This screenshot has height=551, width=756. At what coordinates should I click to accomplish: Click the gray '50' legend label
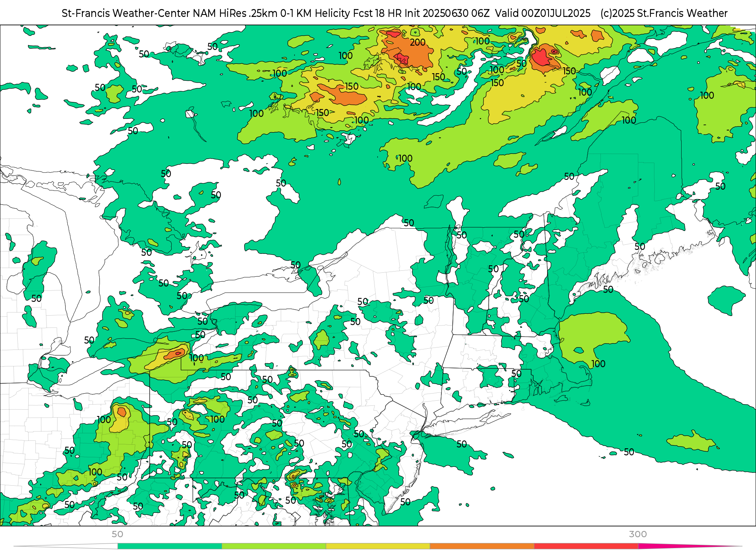pos(117,534)
